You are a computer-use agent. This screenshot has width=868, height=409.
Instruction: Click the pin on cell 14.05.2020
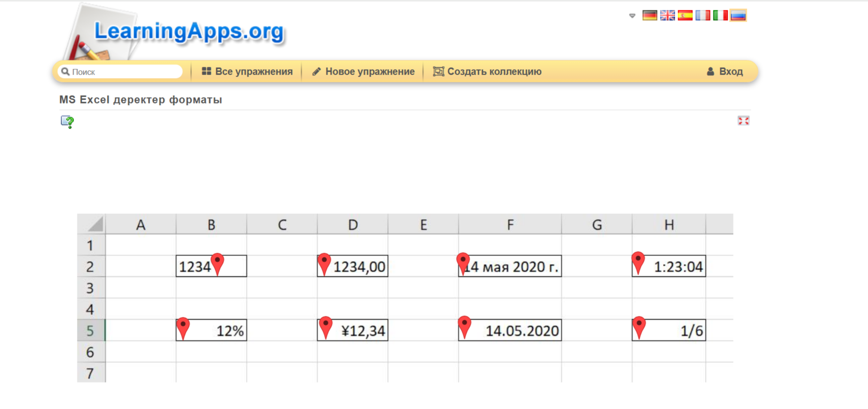[464, 328]
